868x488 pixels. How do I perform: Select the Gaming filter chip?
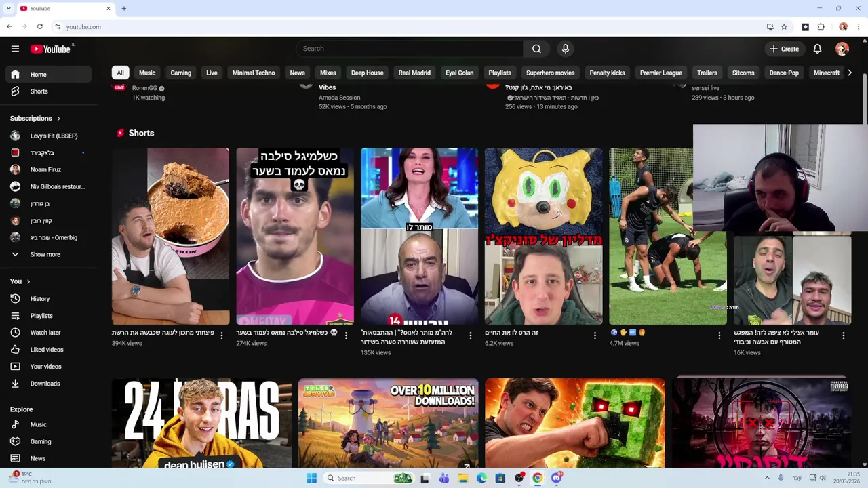180,73
